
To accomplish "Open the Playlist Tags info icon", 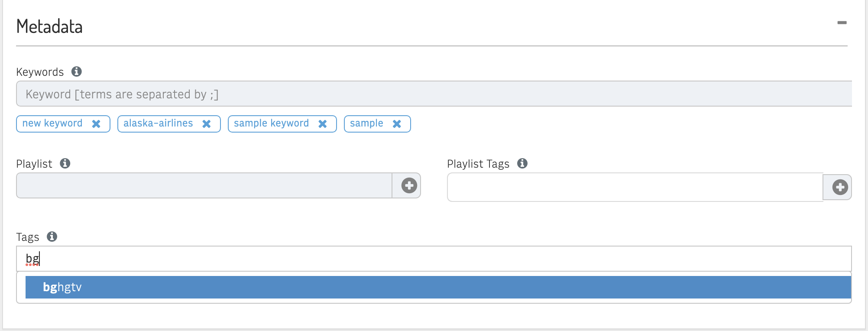I will (522, 163).
